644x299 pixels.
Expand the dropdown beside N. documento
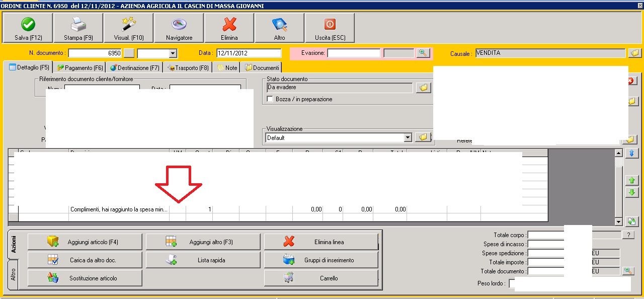coord(173,53)
